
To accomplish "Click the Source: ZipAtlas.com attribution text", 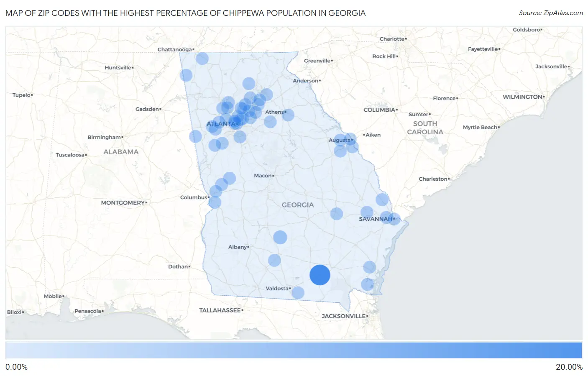I will (551, 13).
